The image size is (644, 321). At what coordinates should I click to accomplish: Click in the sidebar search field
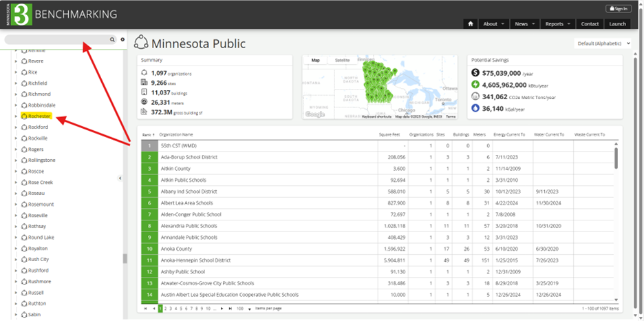tap(55, 40)
